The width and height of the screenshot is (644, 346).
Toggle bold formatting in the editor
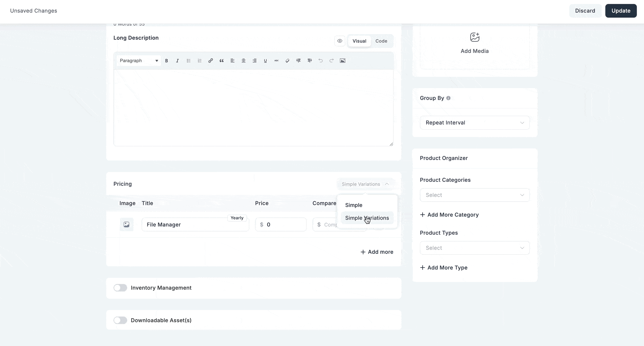166,61
